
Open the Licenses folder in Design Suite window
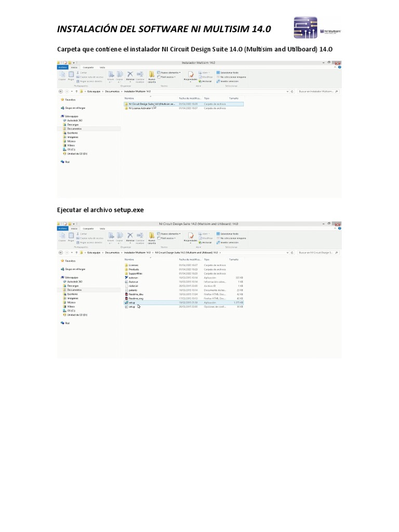183,265
